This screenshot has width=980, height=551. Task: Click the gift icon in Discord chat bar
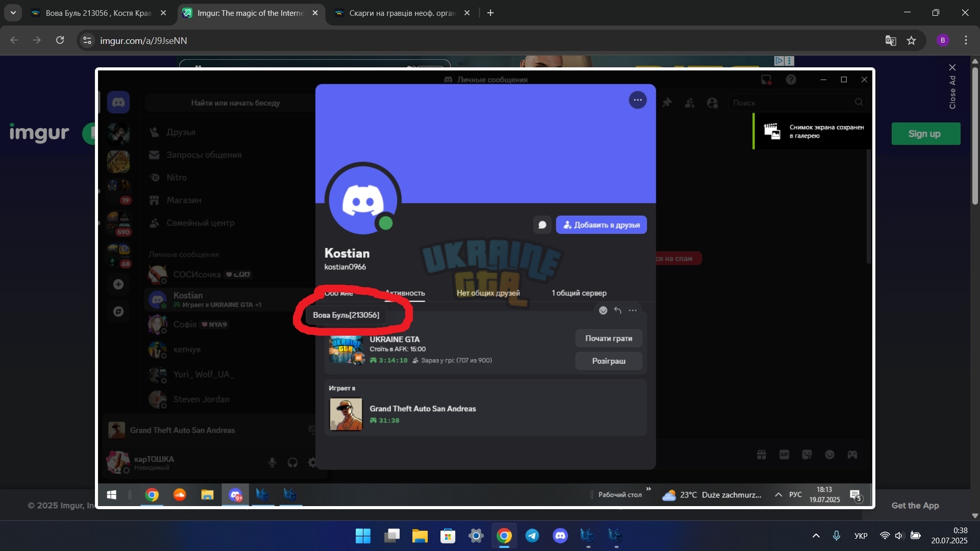click(x=762, y=455)
